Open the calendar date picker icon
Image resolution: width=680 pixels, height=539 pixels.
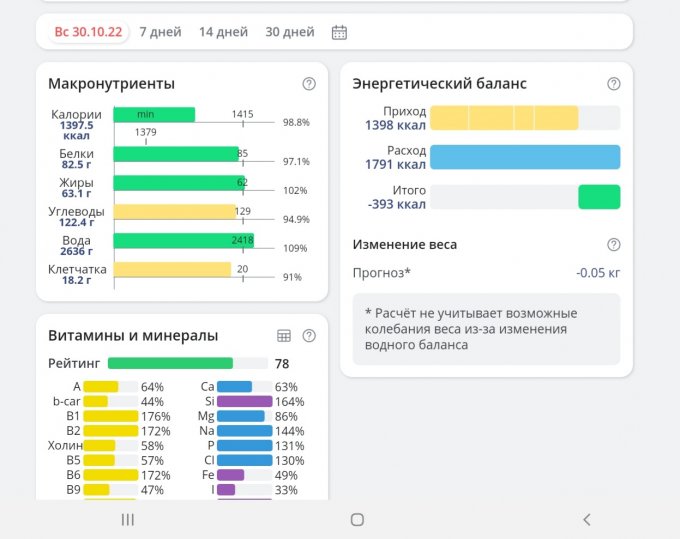(339, 32)
